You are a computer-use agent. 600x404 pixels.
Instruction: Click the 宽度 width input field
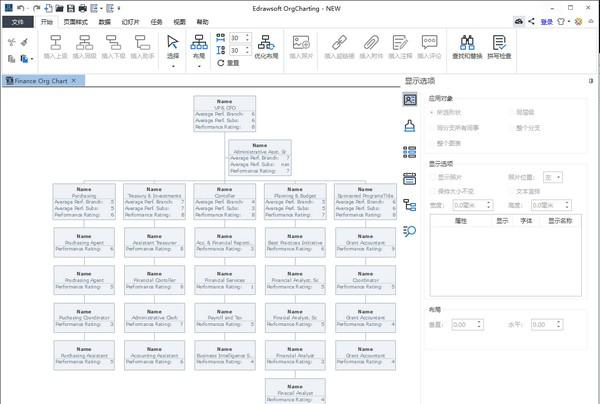(473, 205)
